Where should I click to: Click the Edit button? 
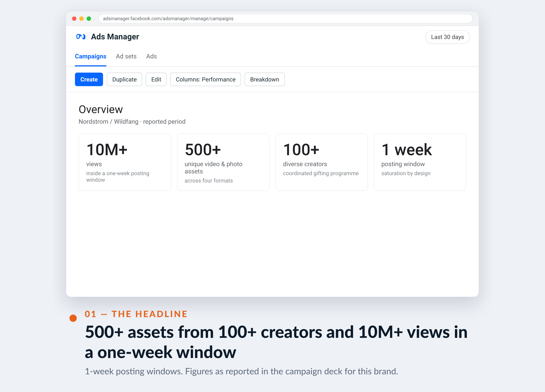pyautogui.click(x=156, y=79)
